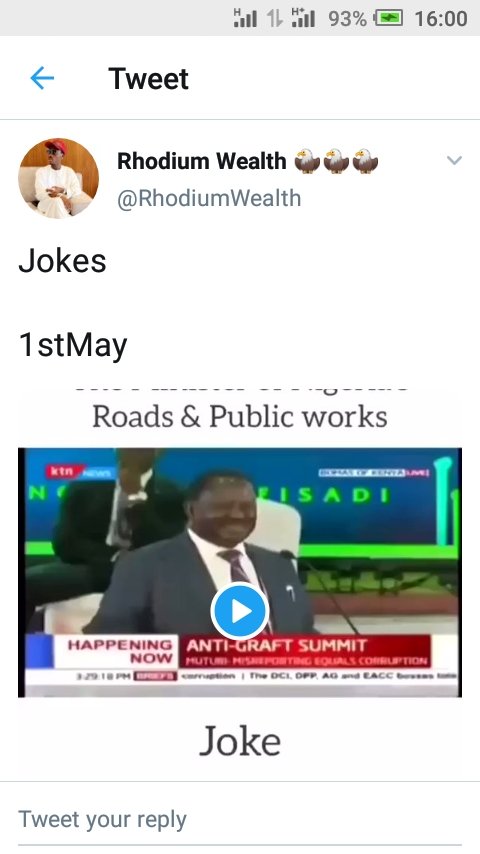Tap the H+ signal strength icon
480x854 pixels.
pyautogui.click(x=303, y=18)
